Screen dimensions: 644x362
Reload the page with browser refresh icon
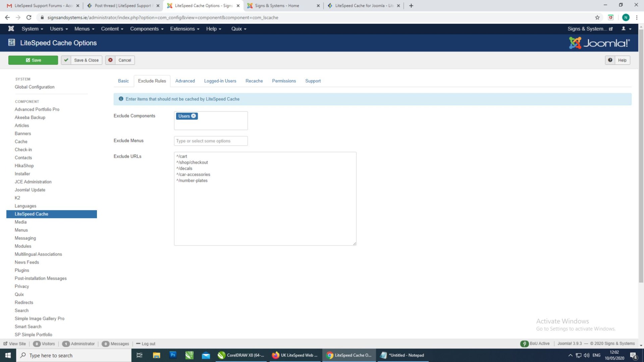click(29, 17)
